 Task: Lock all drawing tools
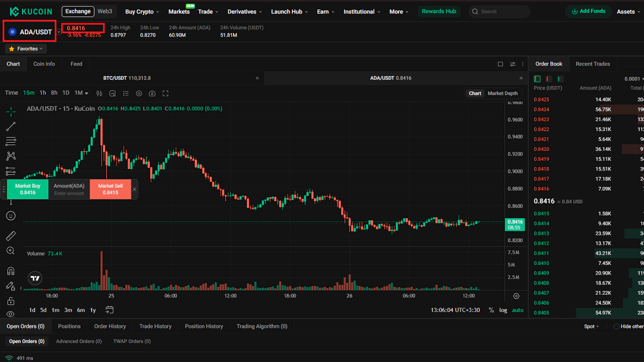[x=11, y=301]
